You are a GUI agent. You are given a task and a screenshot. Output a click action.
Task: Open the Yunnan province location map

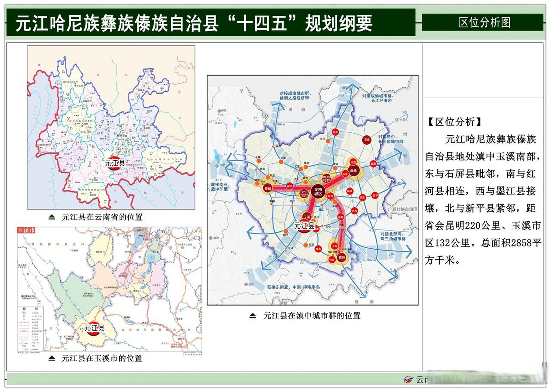click(111, 127)
